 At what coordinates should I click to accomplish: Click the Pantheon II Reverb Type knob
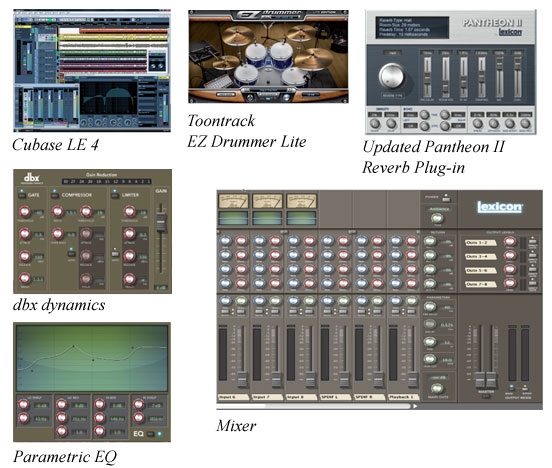391,76
